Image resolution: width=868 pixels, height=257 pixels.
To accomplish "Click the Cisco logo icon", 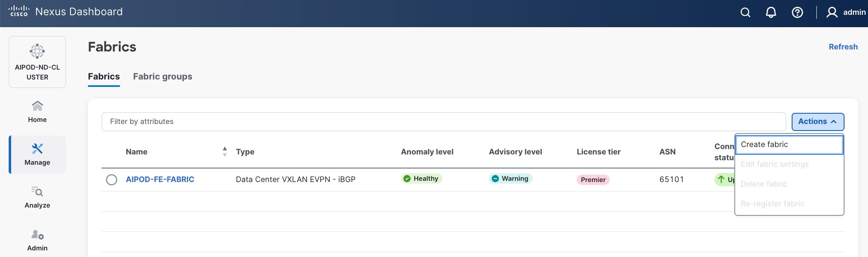I will pos(19,11).
